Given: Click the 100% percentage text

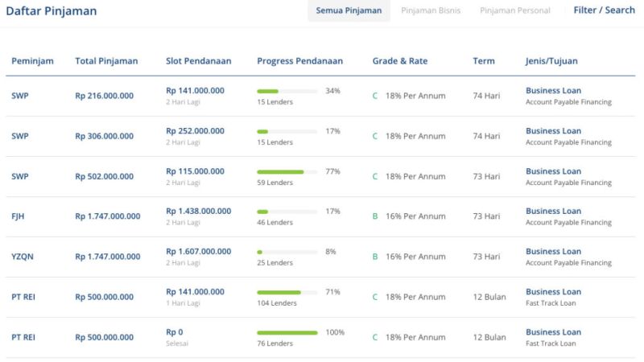Looking at the screenshot, I should coord(335,332).
